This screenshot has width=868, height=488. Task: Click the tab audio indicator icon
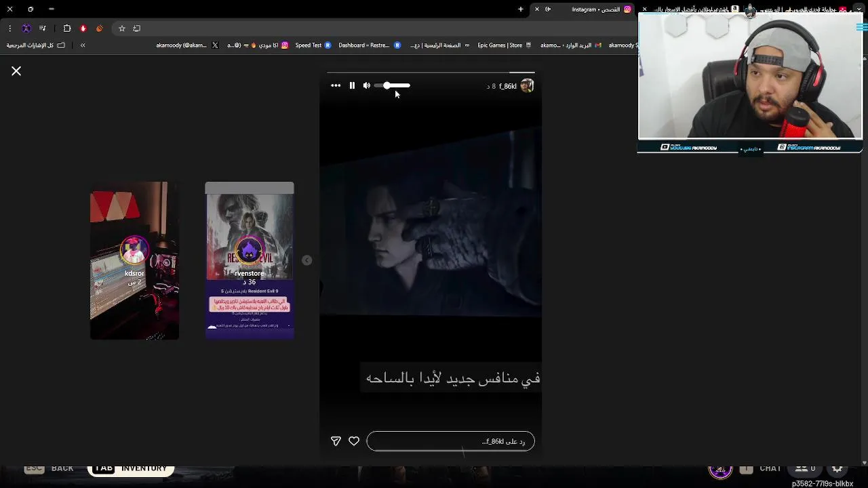(548, 9)
